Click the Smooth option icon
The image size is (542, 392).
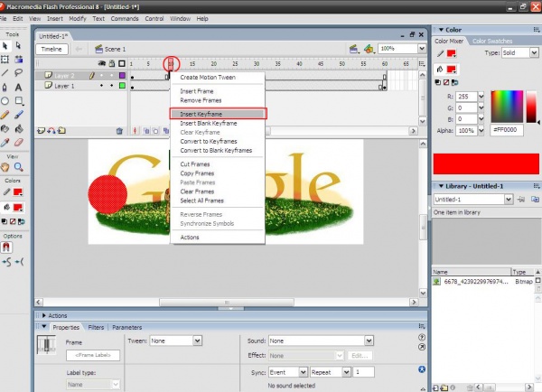[6, 262]
